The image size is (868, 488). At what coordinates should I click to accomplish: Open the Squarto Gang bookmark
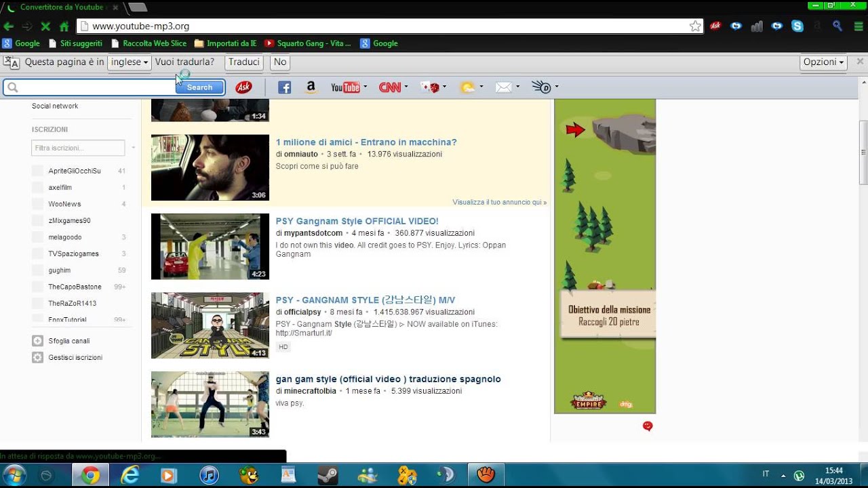308,43
